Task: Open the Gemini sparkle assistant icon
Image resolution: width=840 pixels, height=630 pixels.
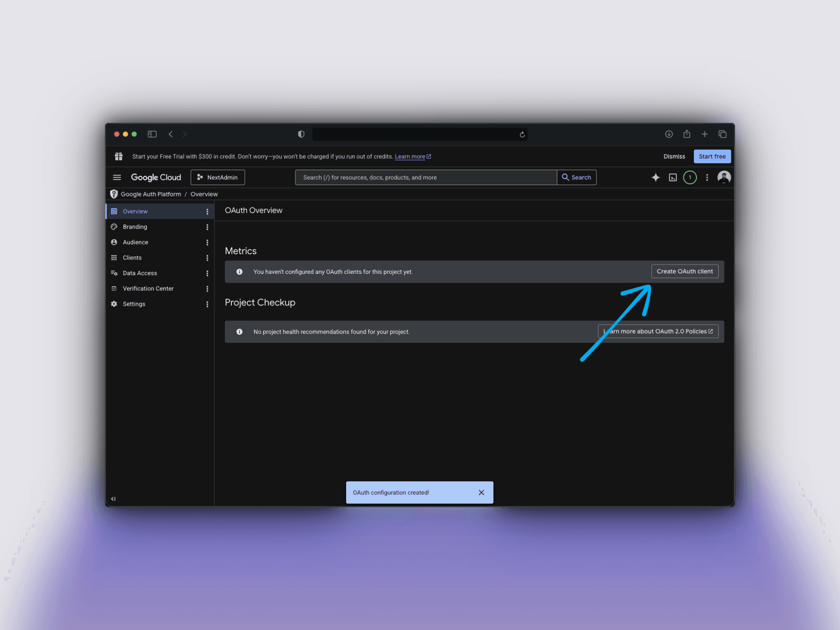Action: tap(655, 177)
